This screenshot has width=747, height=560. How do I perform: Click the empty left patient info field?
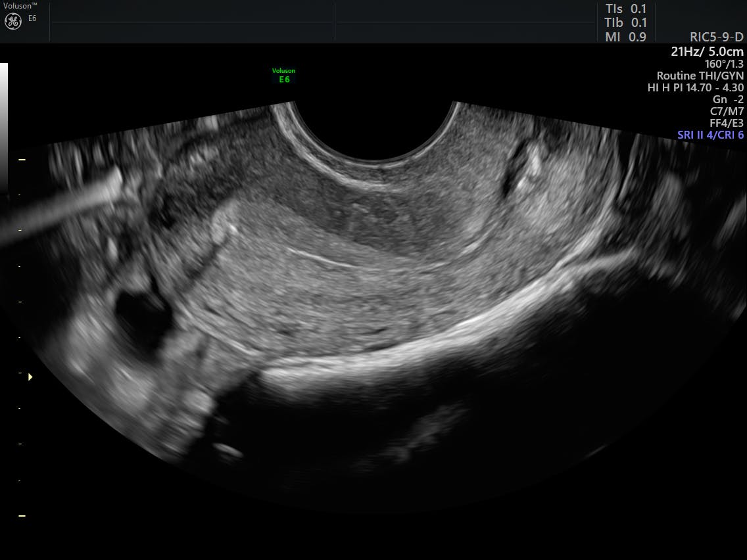click(x=191, y=22)
